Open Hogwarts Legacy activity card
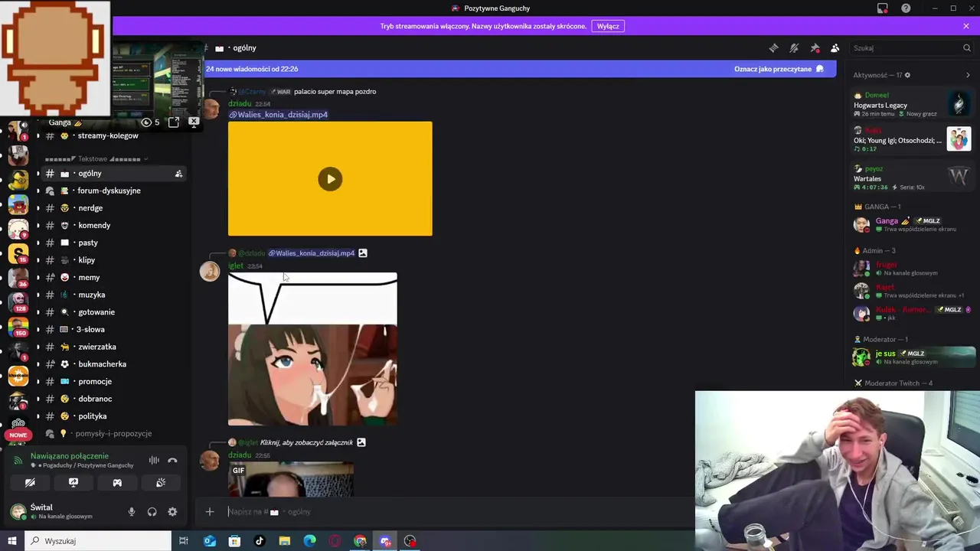 (x=911, y=105)
